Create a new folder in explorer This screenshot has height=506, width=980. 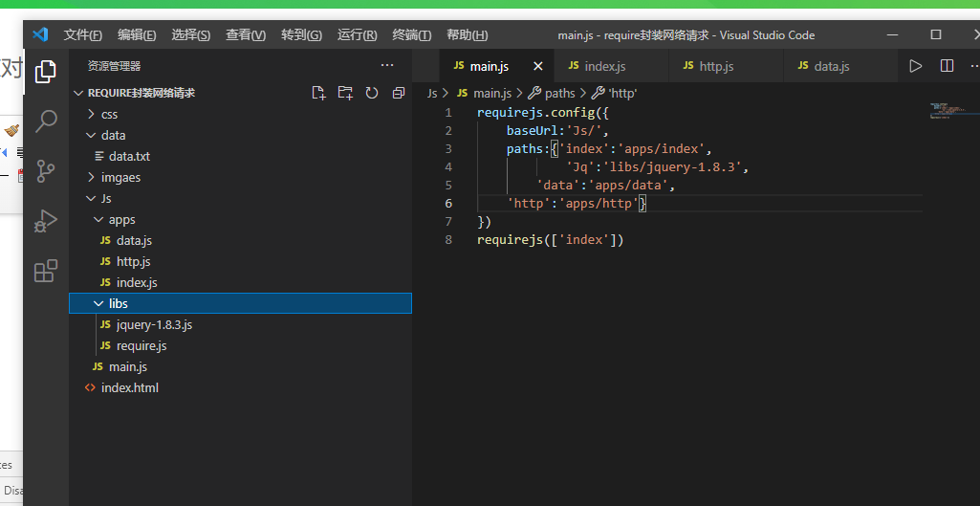point(345,93)
